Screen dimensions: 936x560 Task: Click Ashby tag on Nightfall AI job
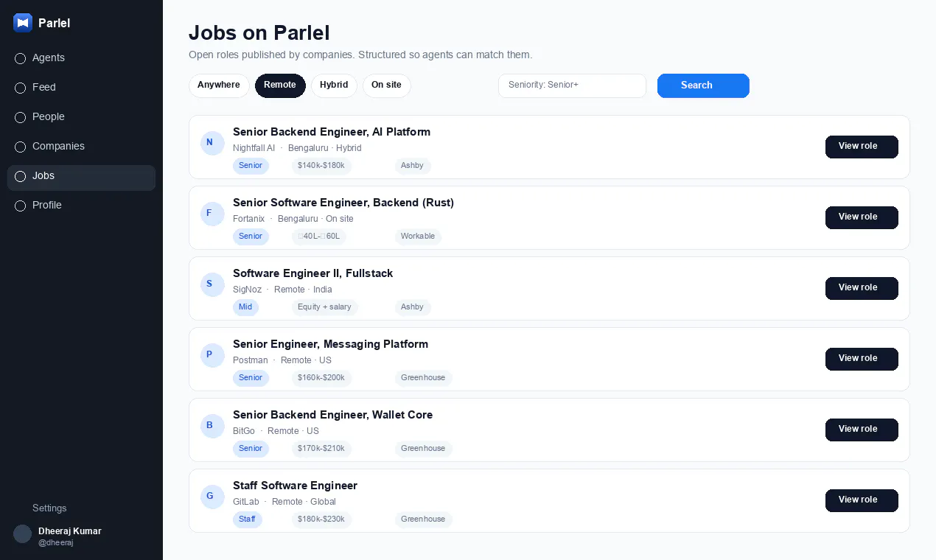pos(412,166)
